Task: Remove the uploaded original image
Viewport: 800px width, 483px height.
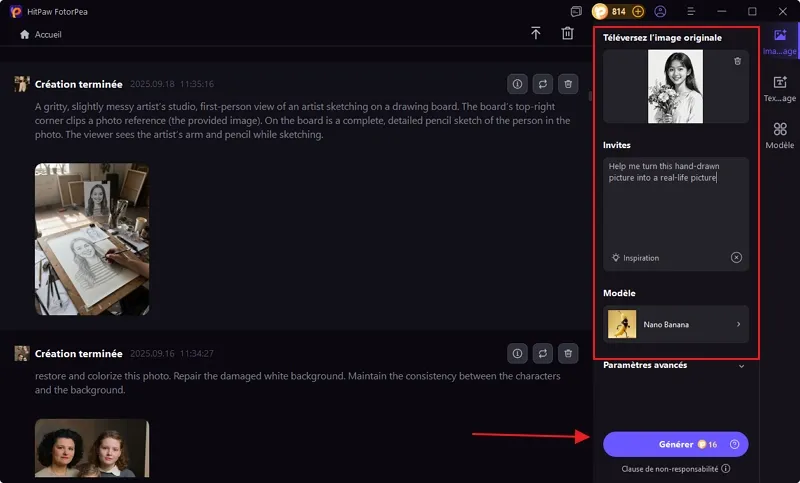Action: pyautogui.click(x=737, y=61)
